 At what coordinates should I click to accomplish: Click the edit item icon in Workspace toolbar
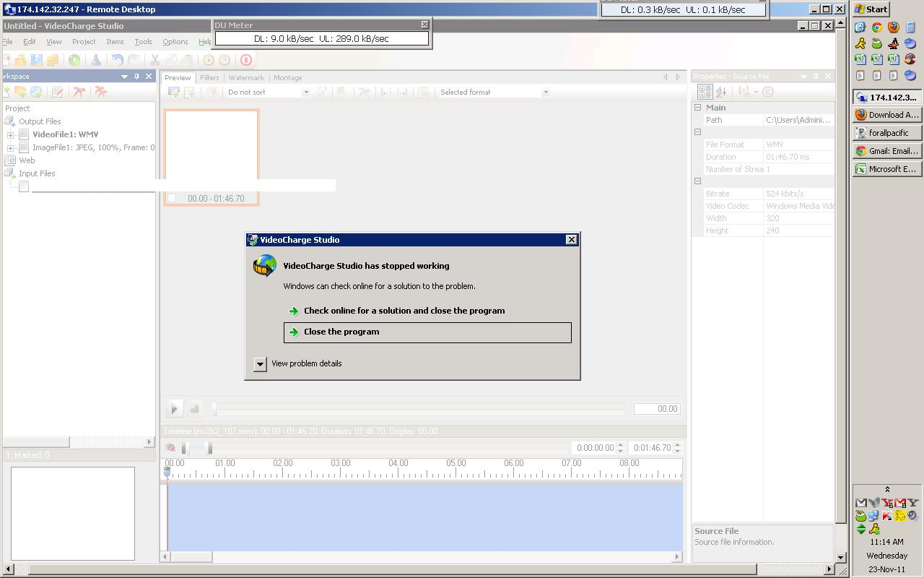(x=58, y=92)
